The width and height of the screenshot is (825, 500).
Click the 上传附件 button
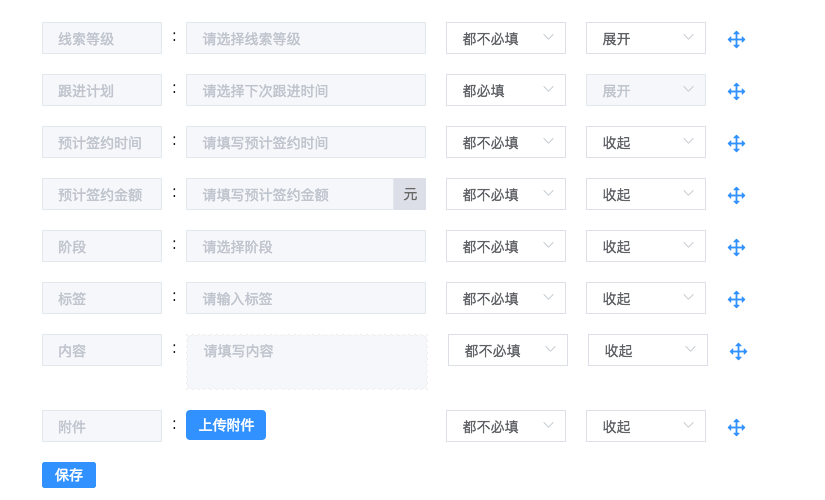point(226,425)
